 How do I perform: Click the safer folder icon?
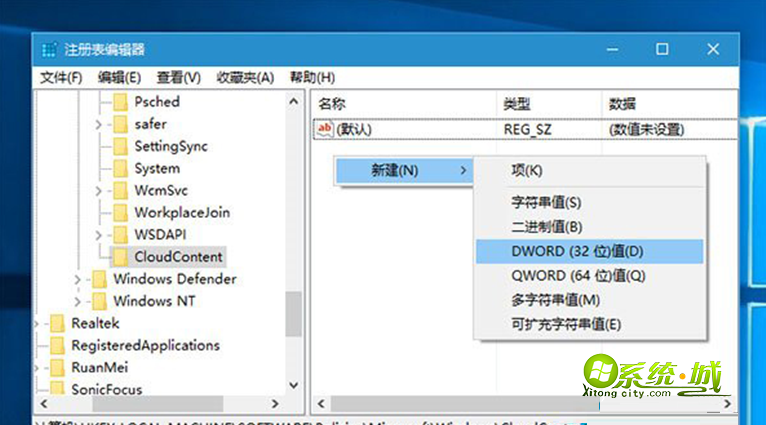(120, 124)
